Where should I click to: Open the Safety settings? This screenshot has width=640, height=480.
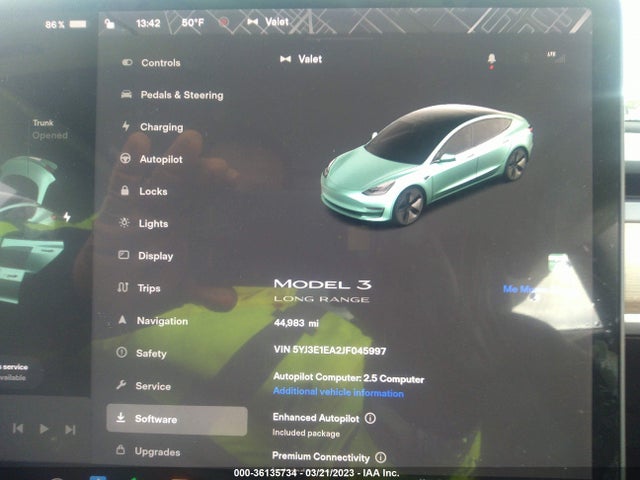tap(141, 353)
